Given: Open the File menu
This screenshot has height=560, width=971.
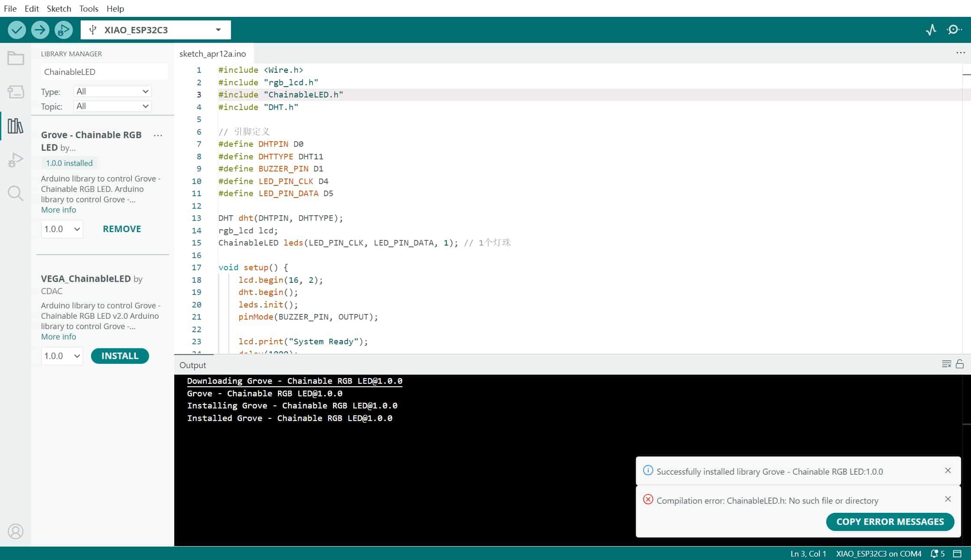Looking at the screenshot, I should (10, 8).
